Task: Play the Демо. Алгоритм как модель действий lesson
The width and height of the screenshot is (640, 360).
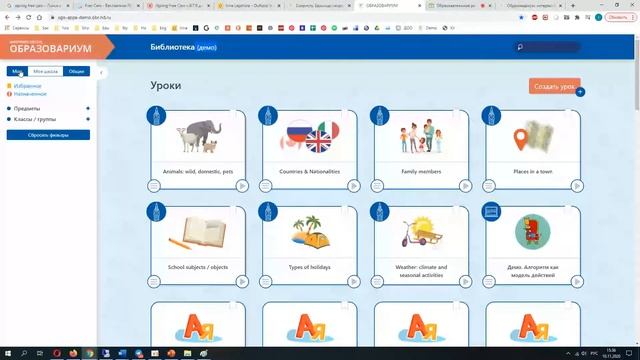Action: point(577,282)
